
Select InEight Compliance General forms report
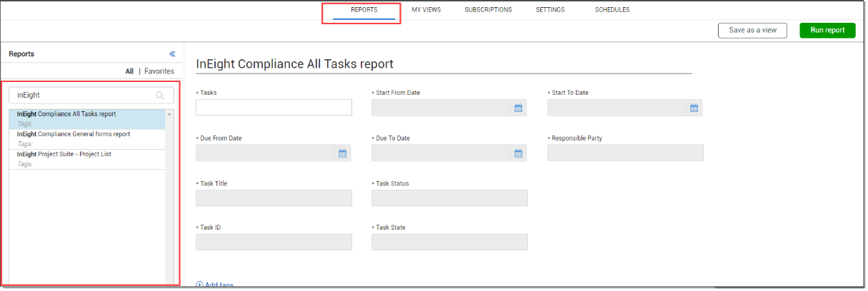74,134
